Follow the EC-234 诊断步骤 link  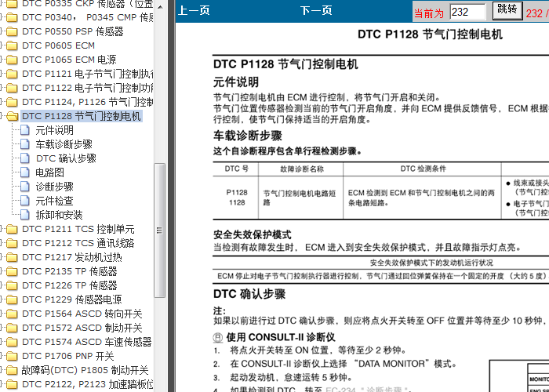coord(367,389)
